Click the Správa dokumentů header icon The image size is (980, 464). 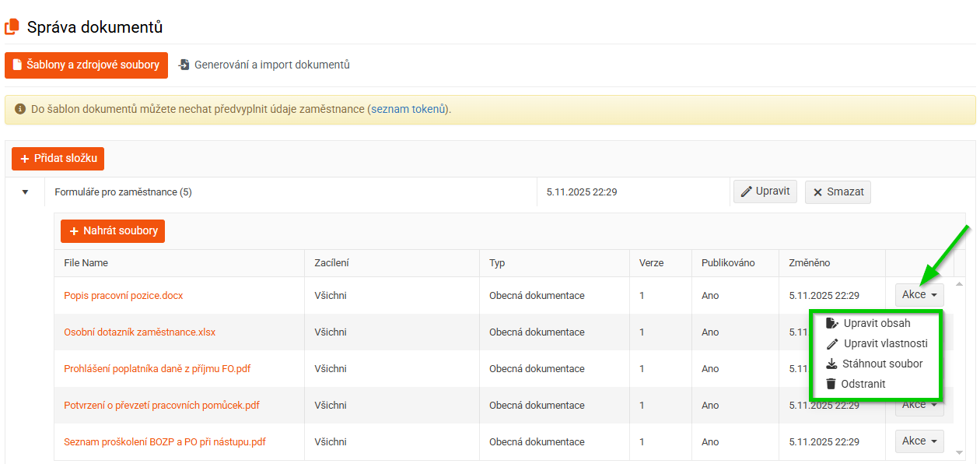pyautogui.click(x=12, y=27)
